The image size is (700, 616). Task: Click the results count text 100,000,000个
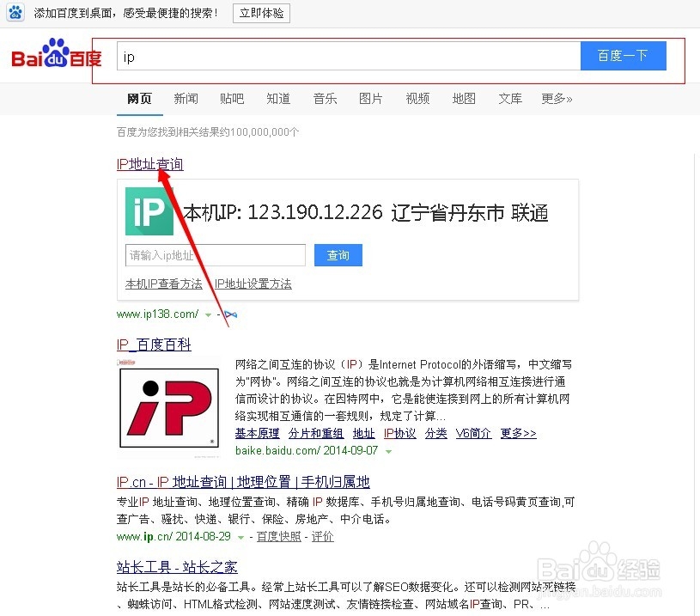[x=265, y=132]
